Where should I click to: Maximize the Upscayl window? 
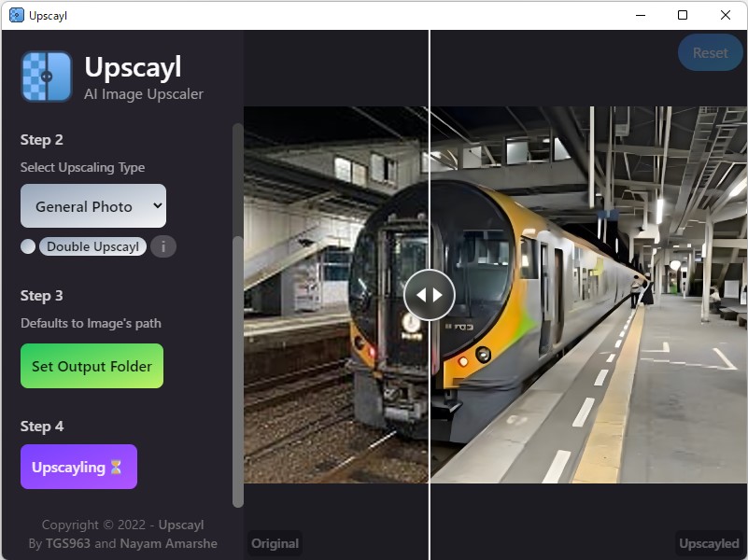[x=683, y=15]
